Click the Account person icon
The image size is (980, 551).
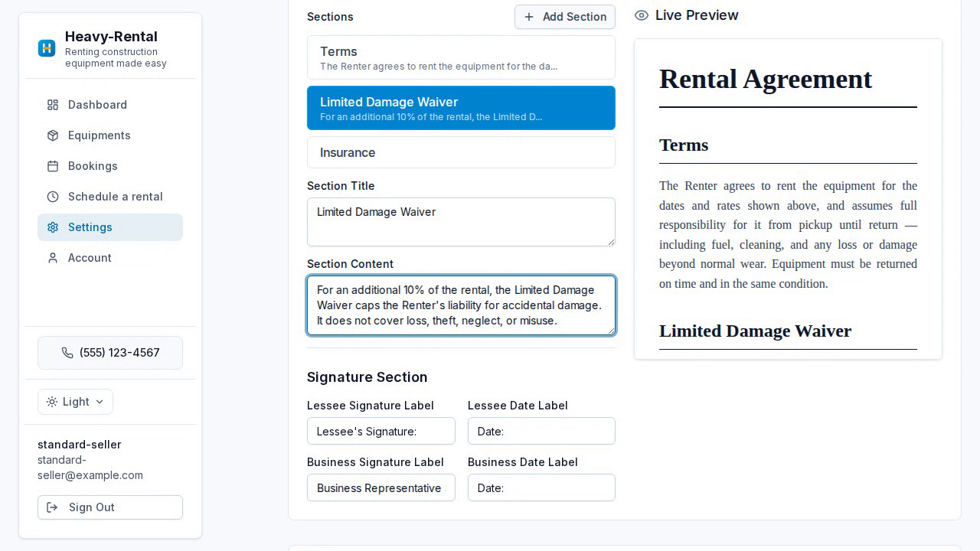point(53,258)
